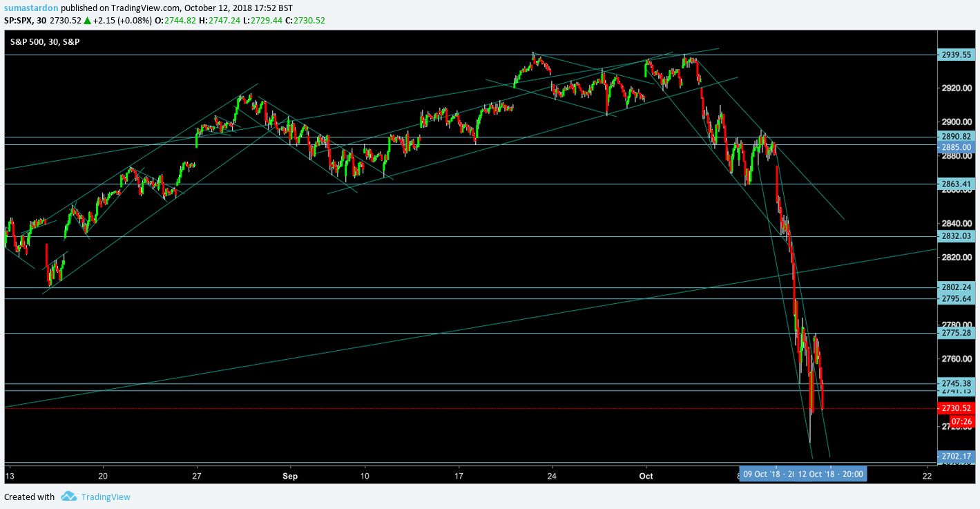The width and height of the screenshot is (980, 509).
Task: Click the TradingView cloud logo icon
Action: (68, 496)
